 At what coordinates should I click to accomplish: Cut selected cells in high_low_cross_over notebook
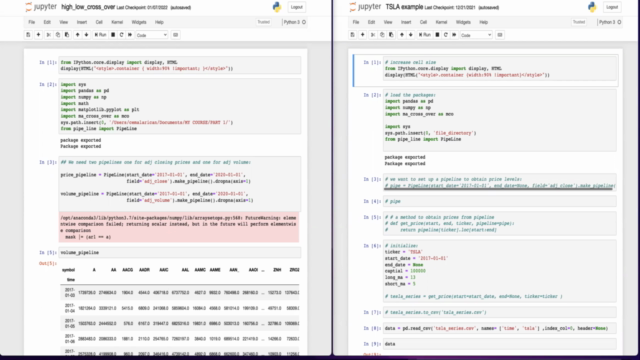point(49,35)
